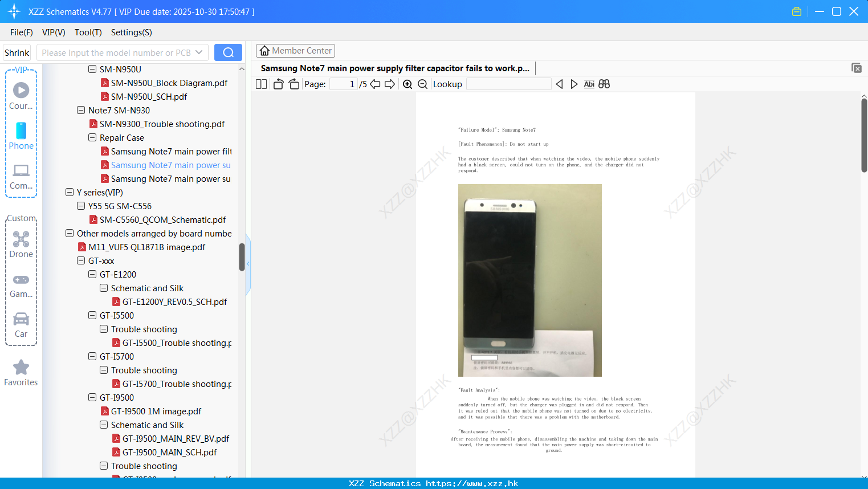Image resolution: width=868 pixels, height=489 pixels.
Task: Collapse the Repair Case folder
Action: click(x=92, y=137)
